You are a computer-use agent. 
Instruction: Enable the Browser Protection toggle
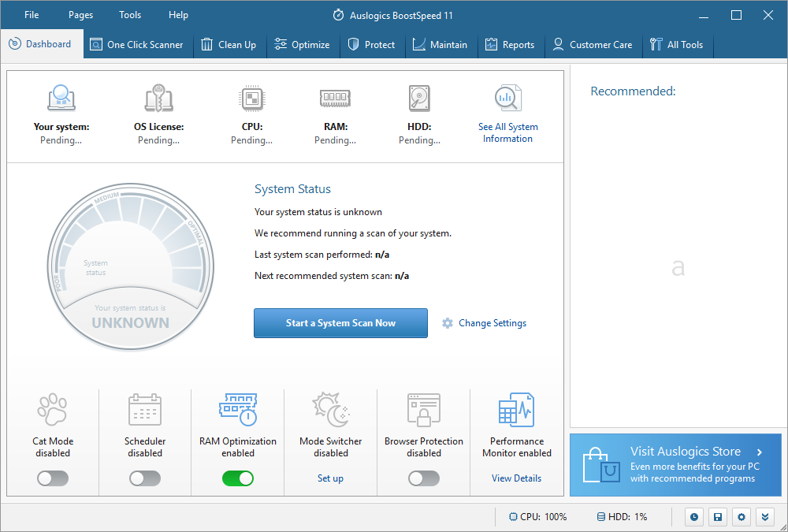pos(424,478)
